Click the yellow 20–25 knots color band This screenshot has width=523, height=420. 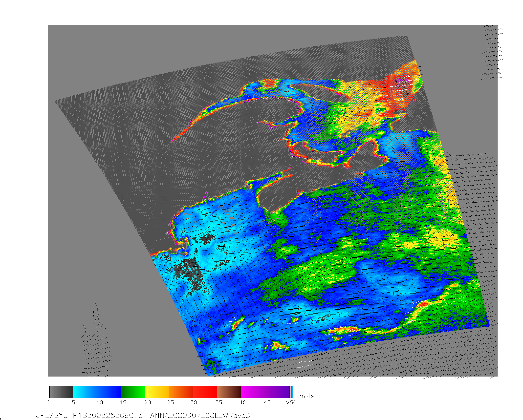157,392
